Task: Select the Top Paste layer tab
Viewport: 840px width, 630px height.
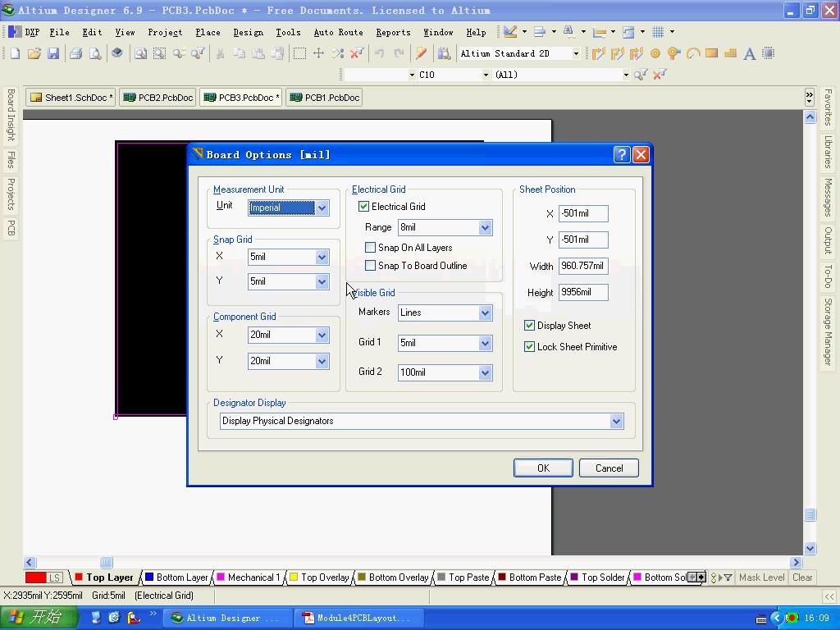Action: (x=464, y=577)
